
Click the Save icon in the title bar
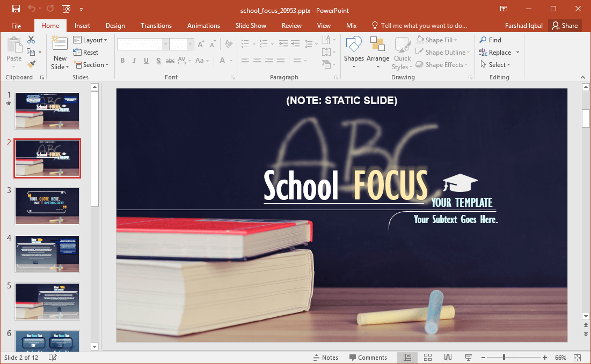16,9
